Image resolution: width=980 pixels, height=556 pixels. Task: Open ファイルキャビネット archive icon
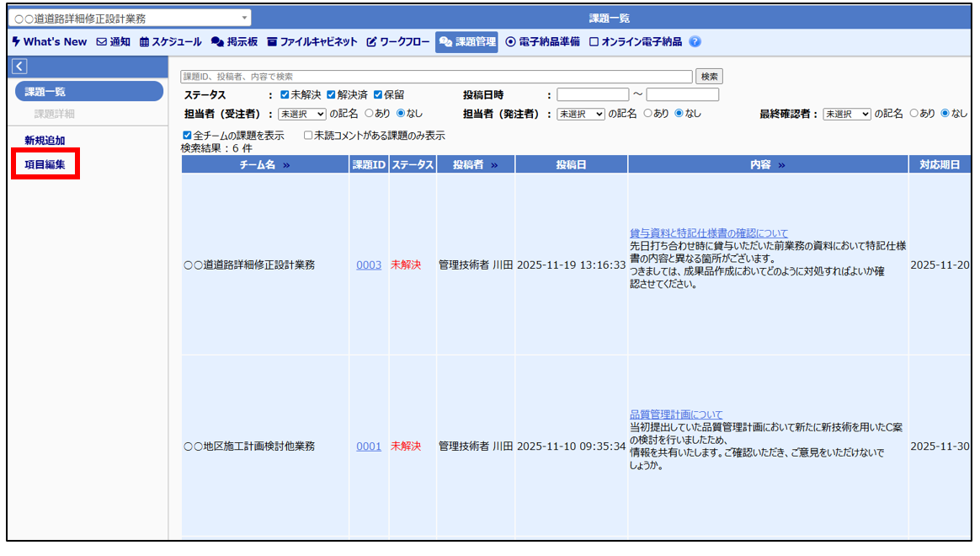(x=272, y=42)
